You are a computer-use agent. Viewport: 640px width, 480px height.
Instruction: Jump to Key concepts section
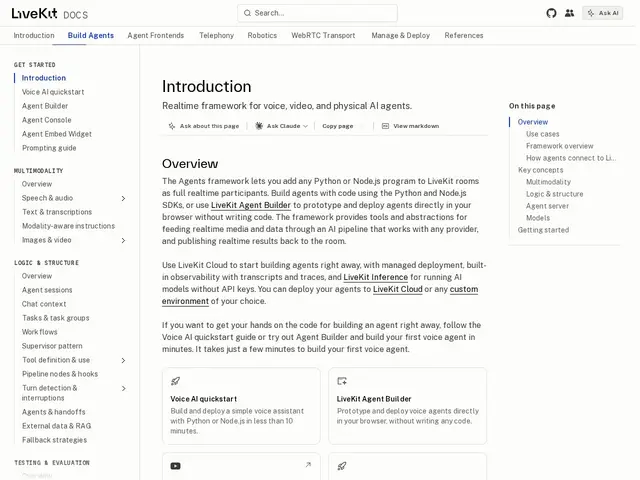[540, 170]
